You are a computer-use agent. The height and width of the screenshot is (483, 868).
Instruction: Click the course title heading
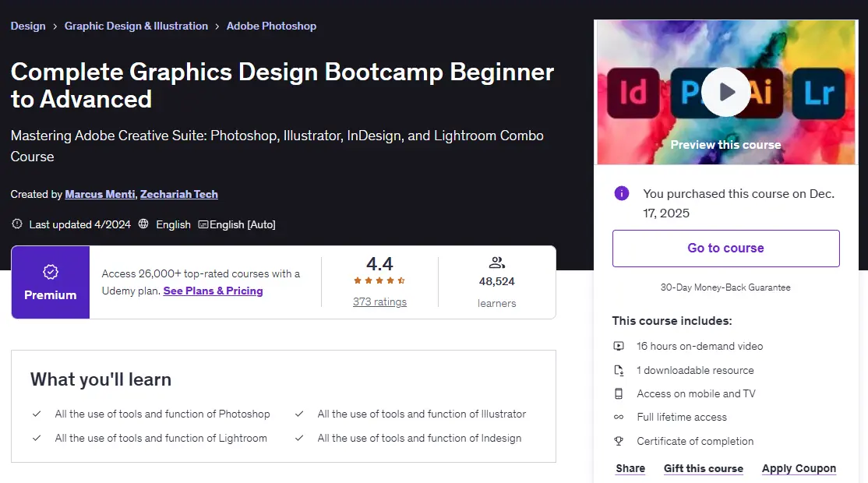[282, 85]
